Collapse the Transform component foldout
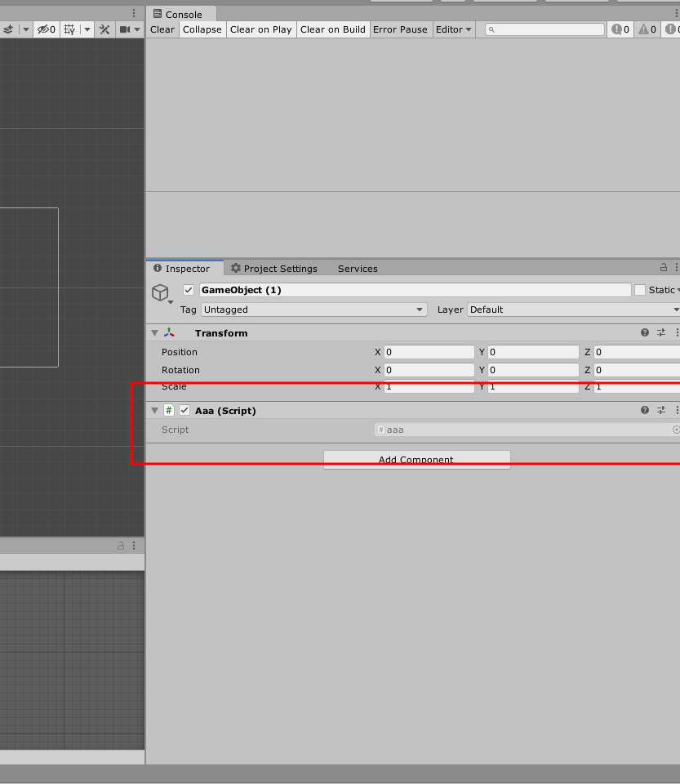 click(x=155, y=333)
